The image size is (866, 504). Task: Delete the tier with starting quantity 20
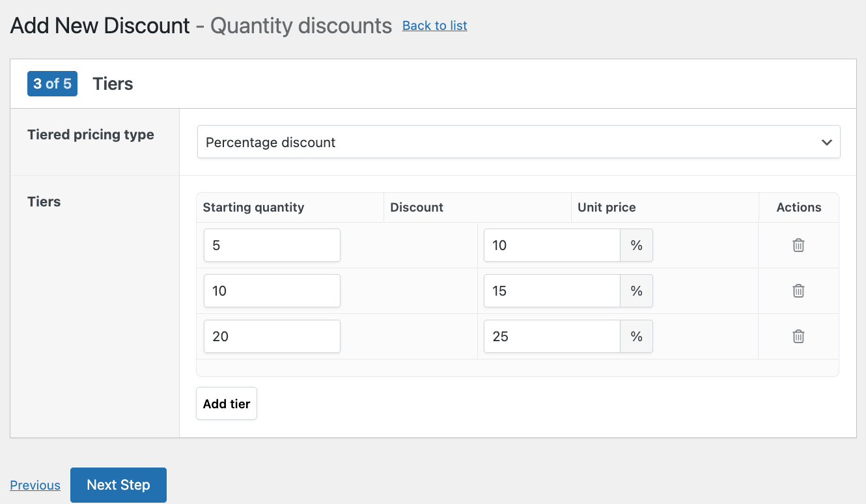(798, 336)
